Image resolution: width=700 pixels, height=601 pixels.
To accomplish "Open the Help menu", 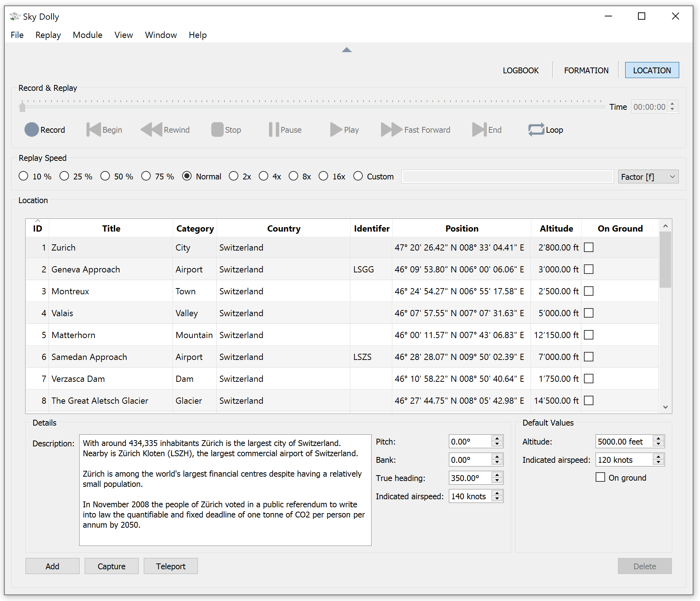I will (x=198, y=35).
